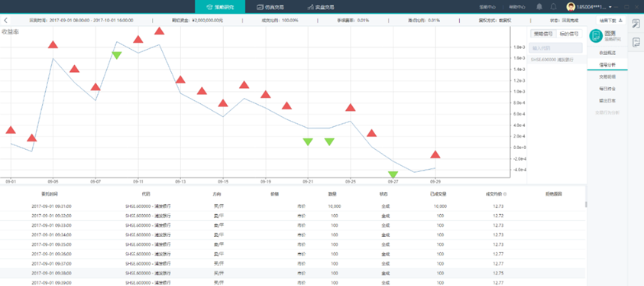Go back using the left chevron arrow
644x286 pixels.
[5, 20]
